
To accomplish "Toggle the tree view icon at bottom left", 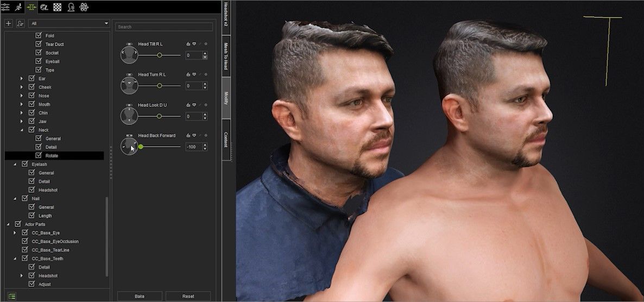I will 11,296.
